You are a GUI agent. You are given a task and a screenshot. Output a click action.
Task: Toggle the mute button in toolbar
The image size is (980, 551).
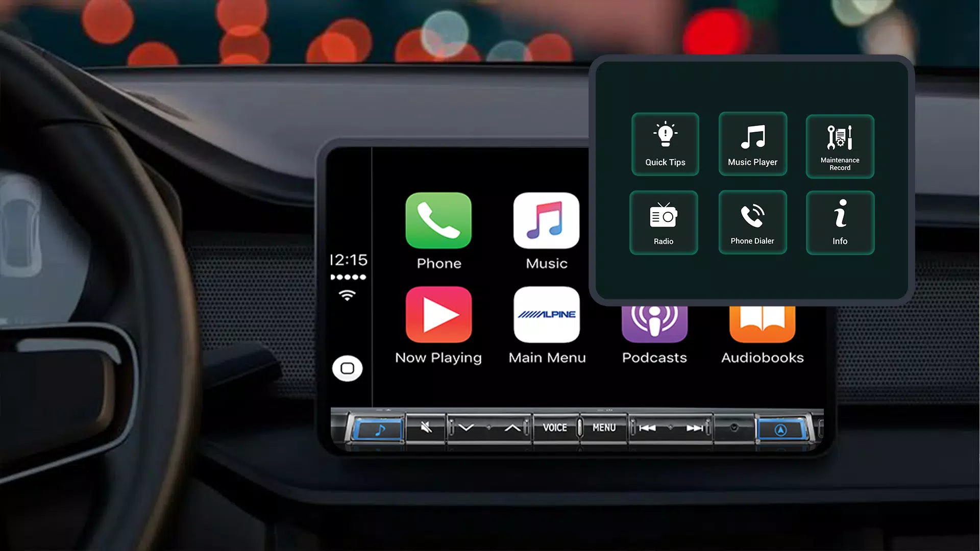click(425, 428)
